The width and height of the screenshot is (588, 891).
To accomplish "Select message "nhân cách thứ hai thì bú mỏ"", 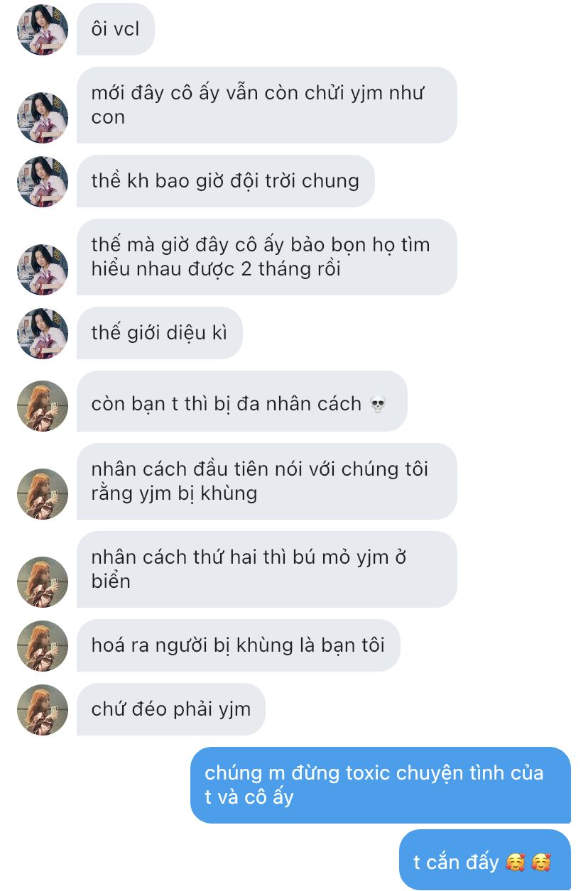I will tap(267, 569).
